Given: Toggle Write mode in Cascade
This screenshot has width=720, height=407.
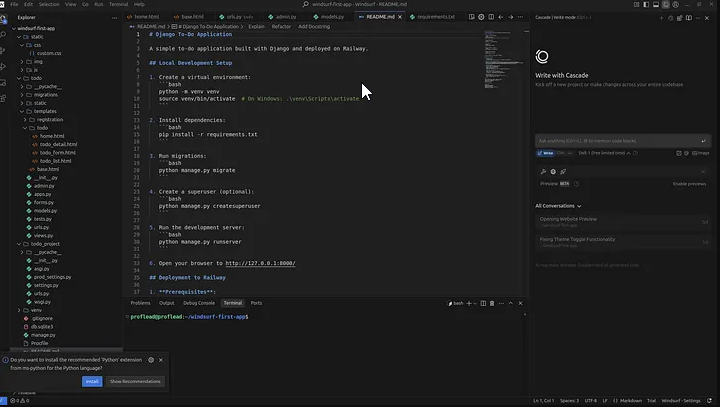Looking at the screenshot, I should click(x=546, y=153).
